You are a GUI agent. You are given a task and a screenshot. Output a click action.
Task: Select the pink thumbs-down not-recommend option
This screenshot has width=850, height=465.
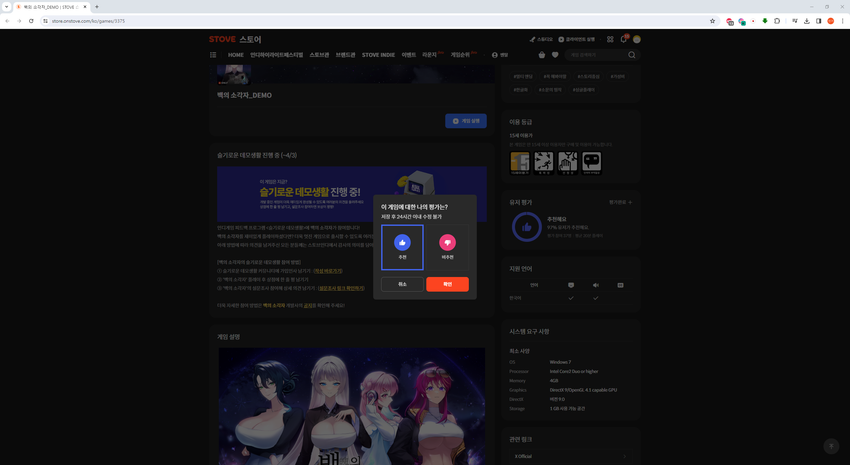click(x=447, y=247)
